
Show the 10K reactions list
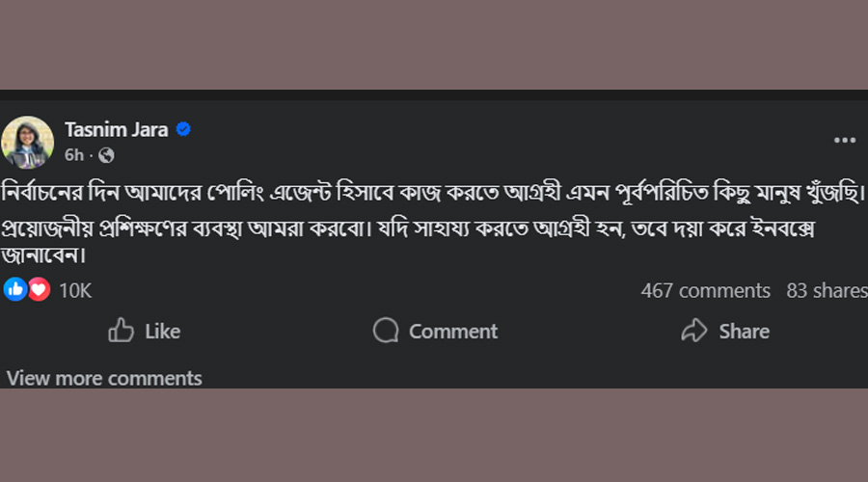[x=75, y=290]
